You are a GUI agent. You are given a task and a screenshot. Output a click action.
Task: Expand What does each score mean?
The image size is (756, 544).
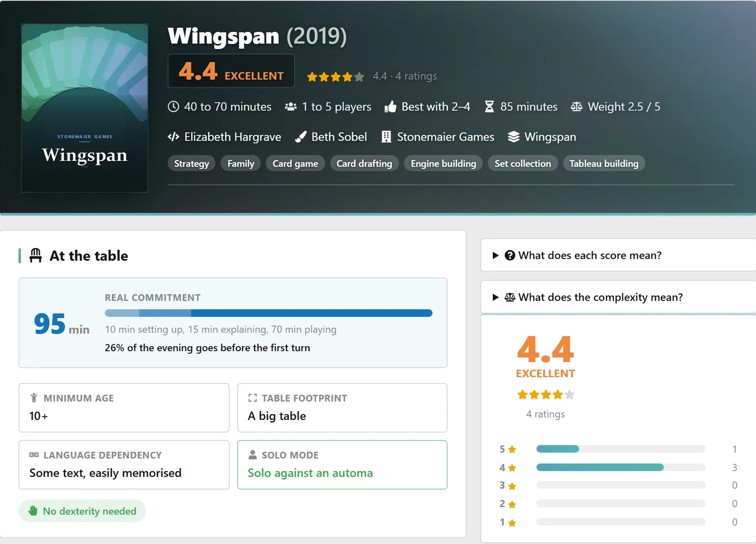[x=618, y=255]
